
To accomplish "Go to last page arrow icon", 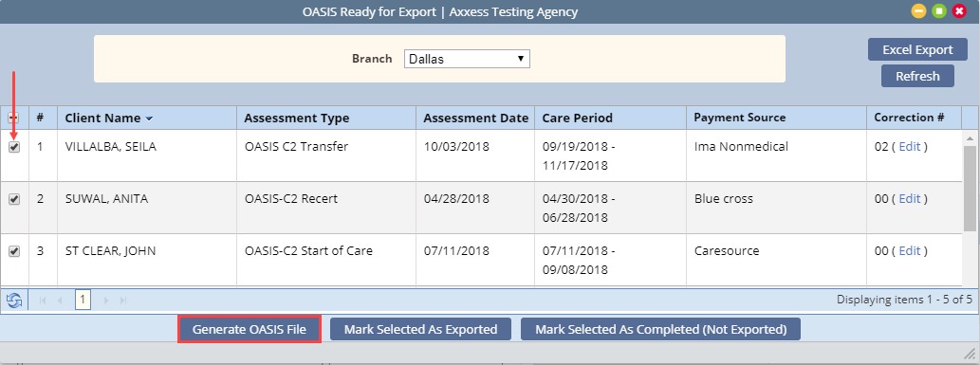I will 123,300.
